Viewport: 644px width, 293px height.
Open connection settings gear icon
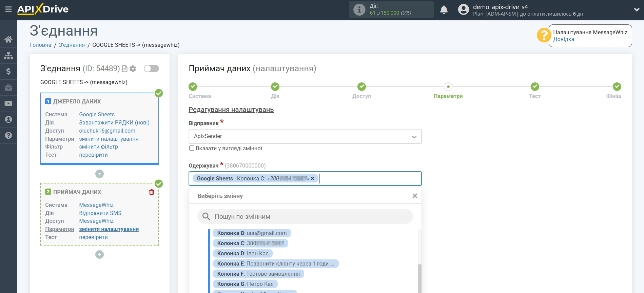pyautogui.click(x=133, y=69)
